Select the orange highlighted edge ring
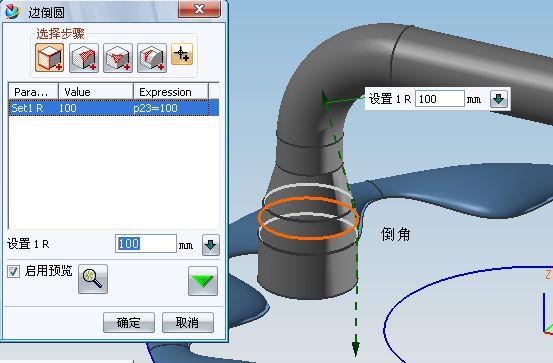Screen dimensions: 553x363 (x=309, y=218)
